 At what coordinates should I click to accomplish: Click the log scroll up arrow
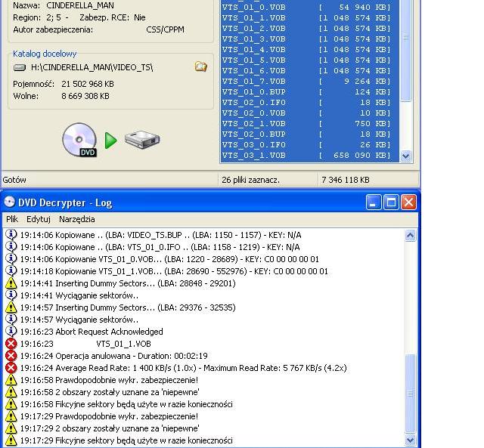tap(410, 236)
